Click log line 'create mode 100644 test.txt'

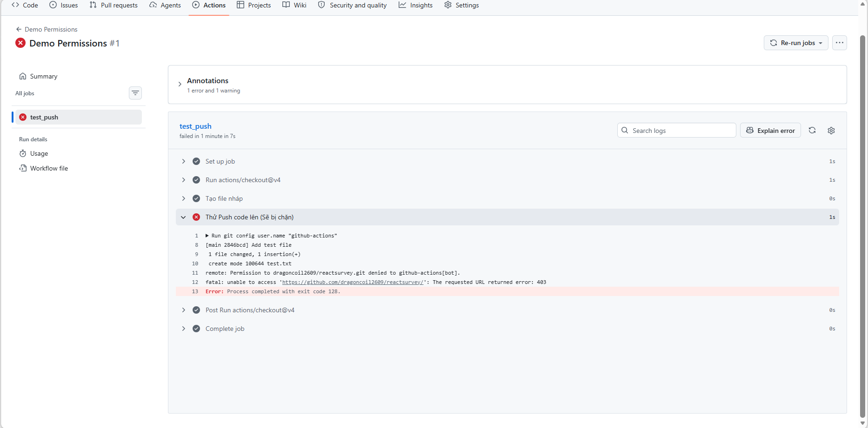(x=250, y=263)
